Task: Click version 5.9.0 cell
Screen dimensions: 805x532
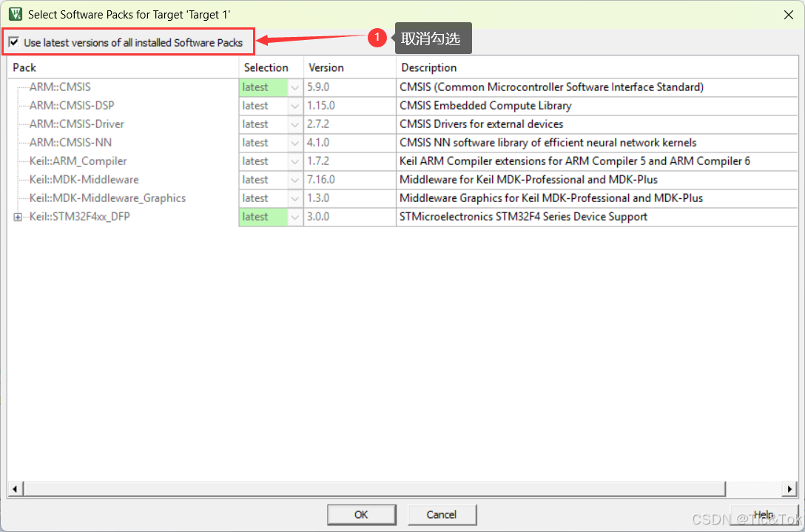Action: pyautogui.click(x=350, y=88)
